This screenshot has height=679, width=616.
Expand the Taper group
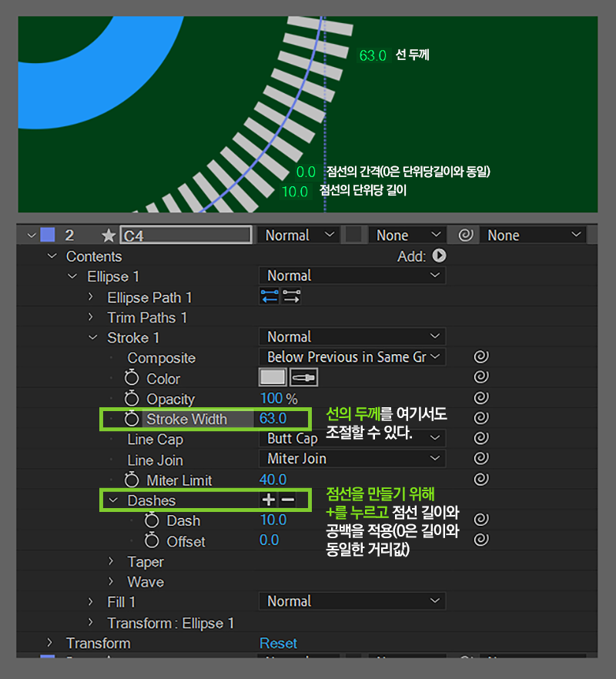pyautogui.click(x=111, y=561)
